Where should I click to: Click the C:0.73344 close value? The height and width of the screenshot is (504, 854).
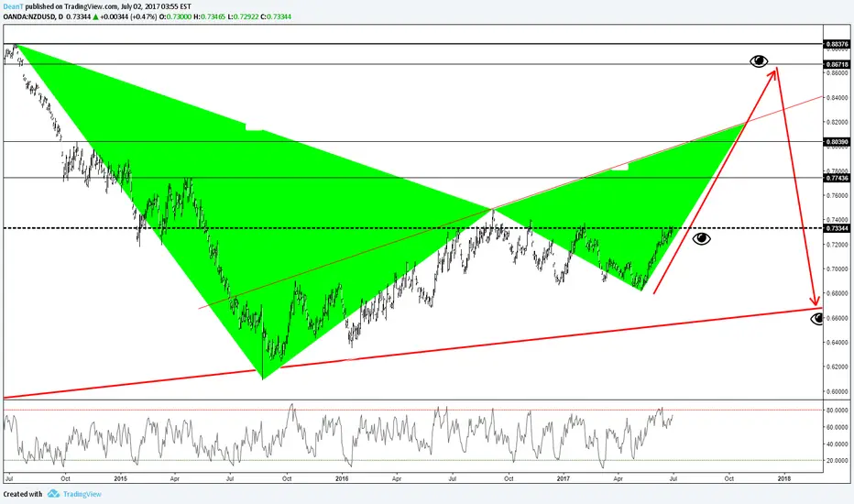[276, 16]
